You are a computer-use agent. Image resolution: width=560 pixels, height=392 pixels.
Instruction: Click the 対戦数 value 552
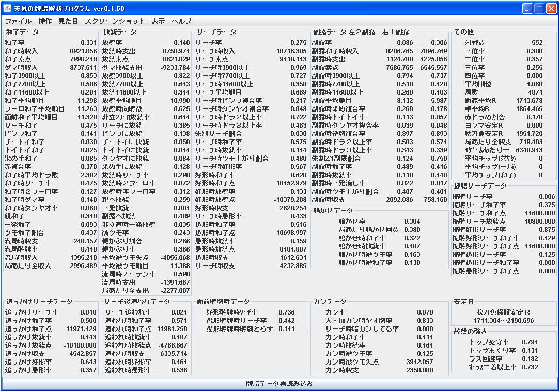pos(537,43)
